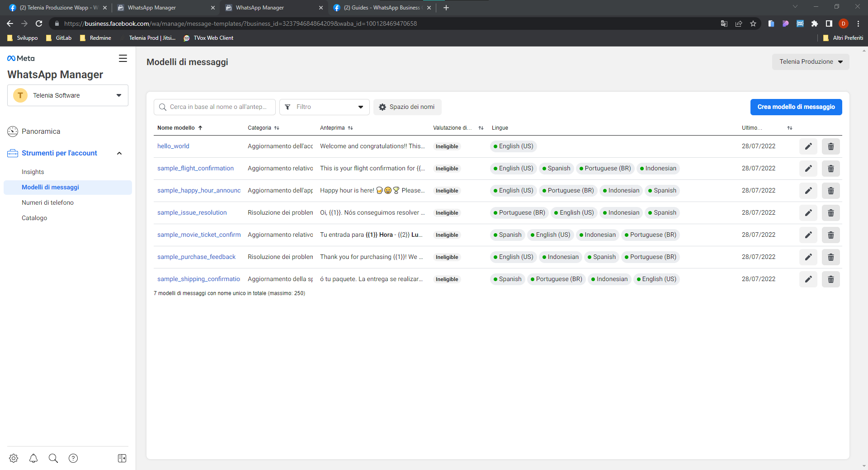Edit the hello_world template with pencil icon
868x470 pixels.
[x=808, y=146]
